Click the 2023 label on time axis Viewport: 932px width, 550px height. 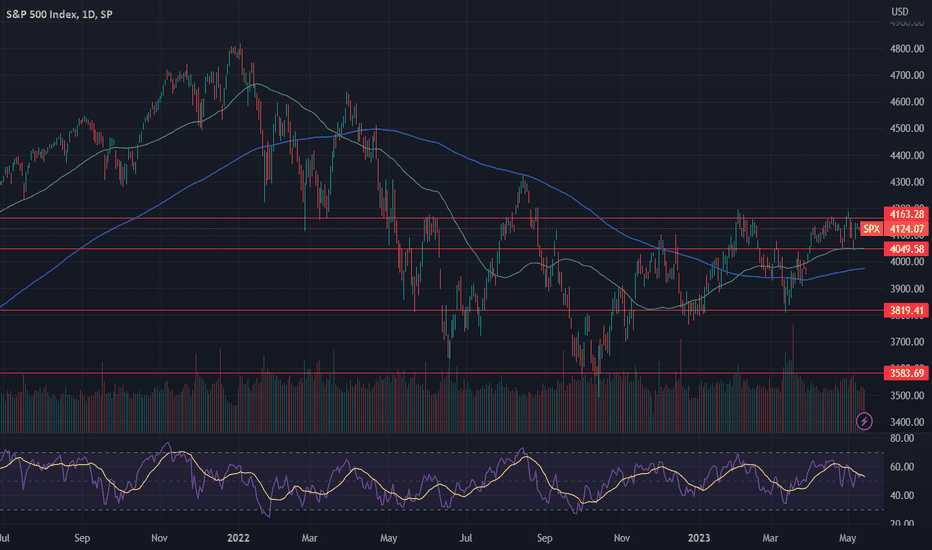698,538
